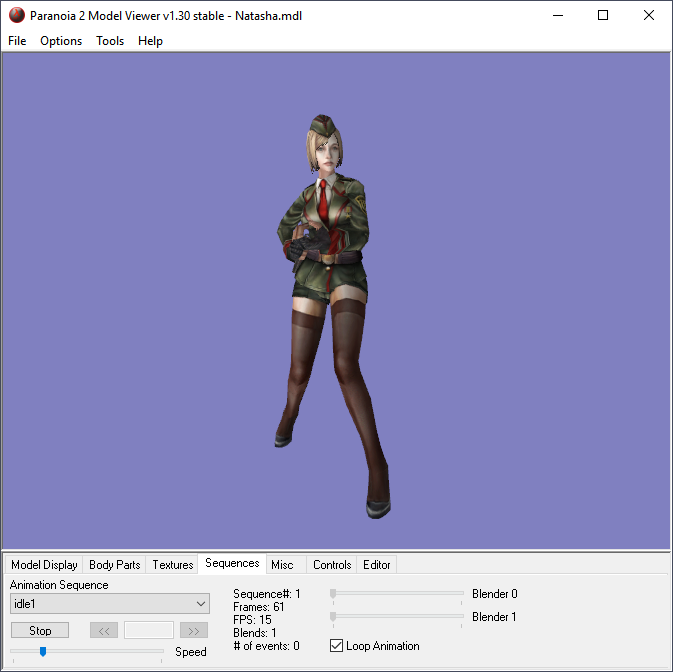Click the Model Viewer app icon in title bar

tap(17, 15)
